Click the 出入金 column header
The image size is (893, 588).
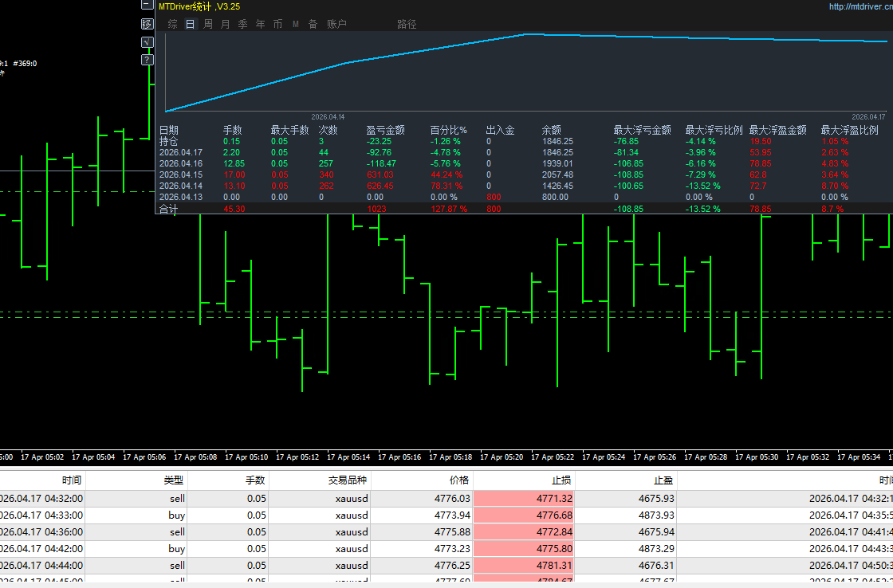pos(500,131)
